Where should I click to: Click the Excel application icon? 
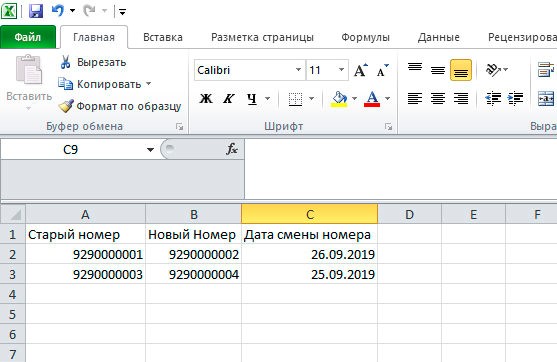[x=9, y=11]
